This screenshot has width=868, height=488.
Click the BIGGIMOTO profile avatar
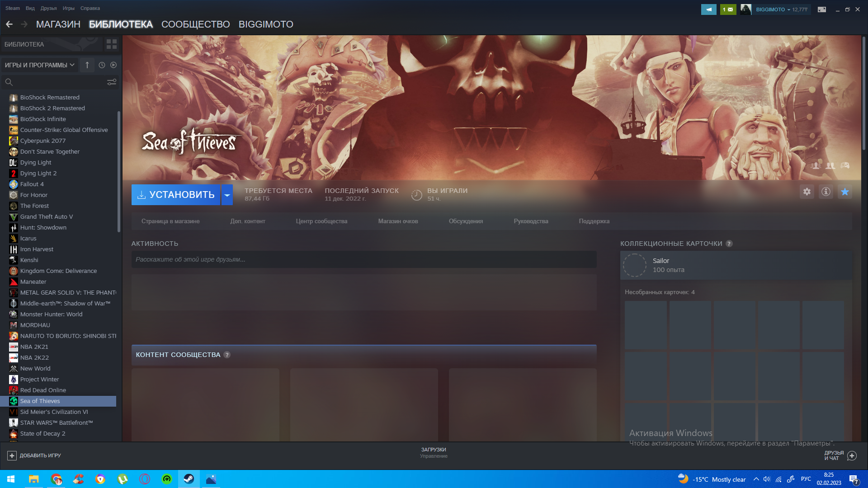(746, 9)
